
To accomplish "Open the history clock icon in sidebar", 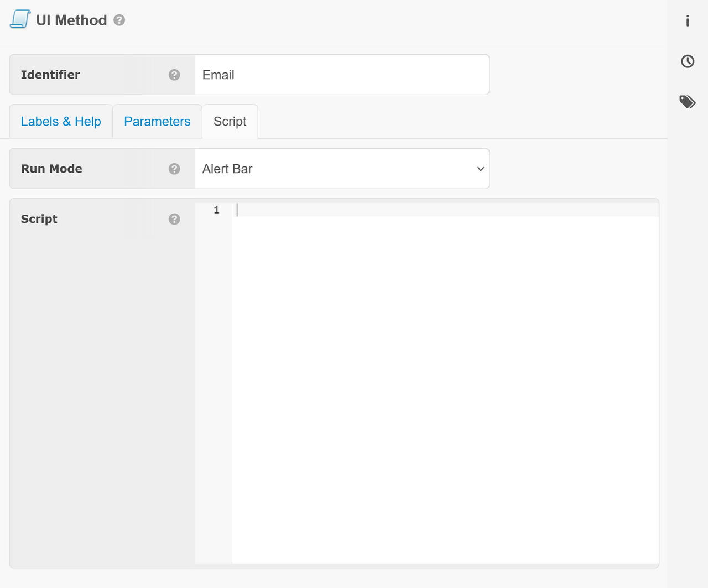I will pos(688,61).
